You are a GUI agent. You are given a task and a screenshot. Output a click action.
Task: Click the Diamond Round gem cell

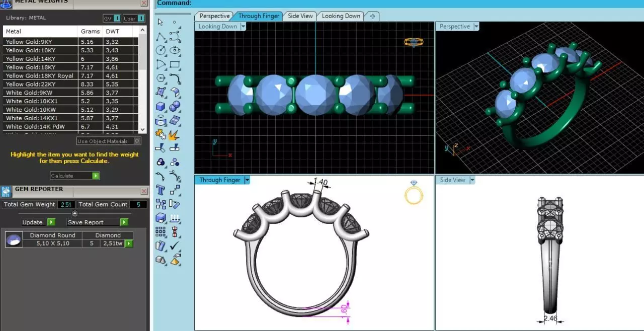pos(52,235)
